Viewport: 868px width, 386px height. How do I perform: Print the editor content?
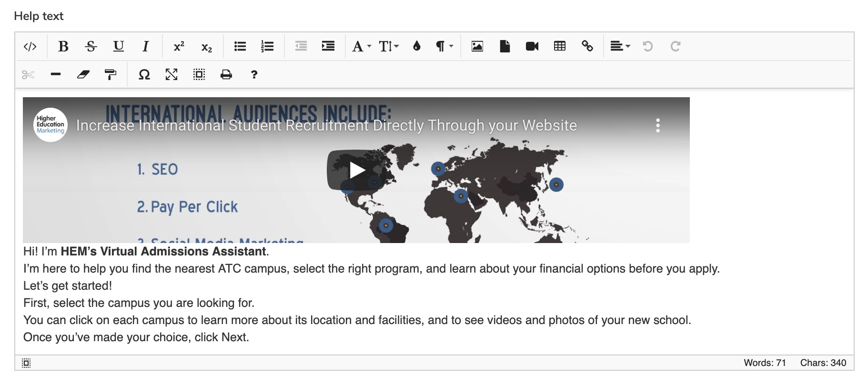pyautogui.click(x=226, y=74)
